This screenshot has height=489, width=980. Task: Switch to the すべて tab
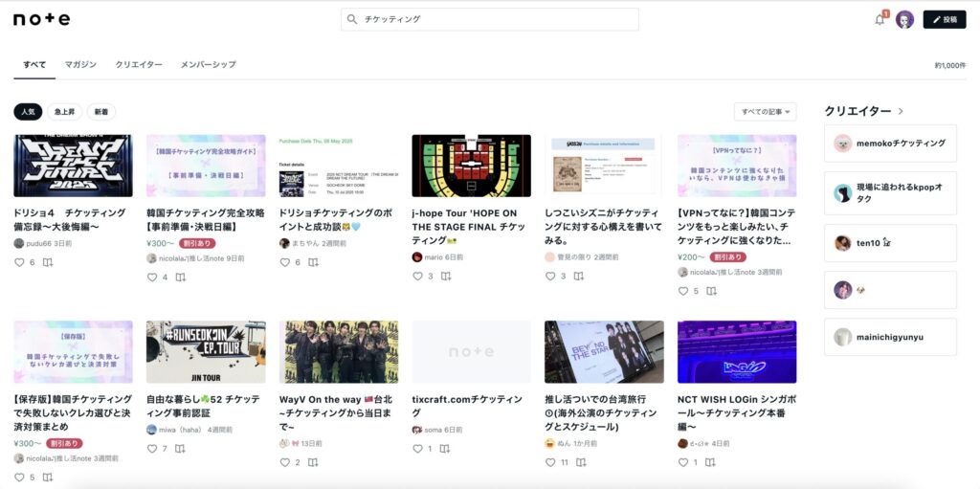point(34,64)
